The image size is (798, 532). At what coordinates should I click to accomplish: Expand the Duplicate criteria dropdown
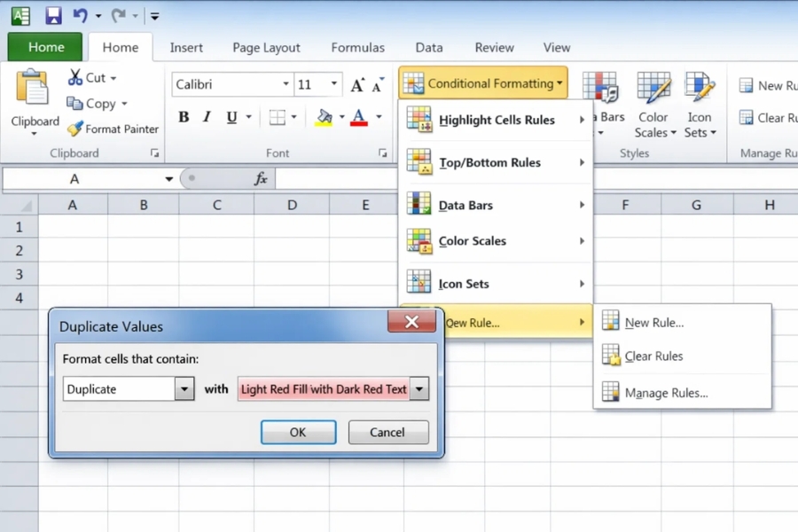pos(184,388)
